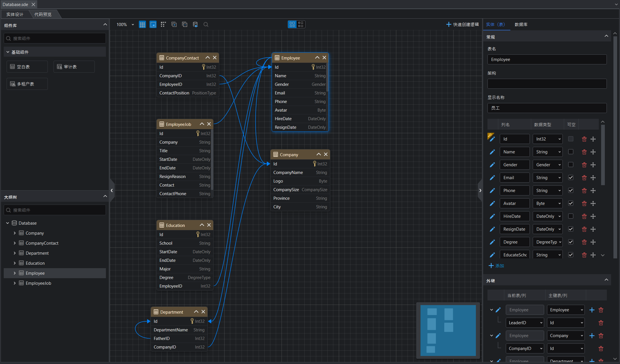Image resolution: width=620 pixels, height=364 pixels.
Task: Switch to the 实体设计 tab
Action: [x=15, y=14]
